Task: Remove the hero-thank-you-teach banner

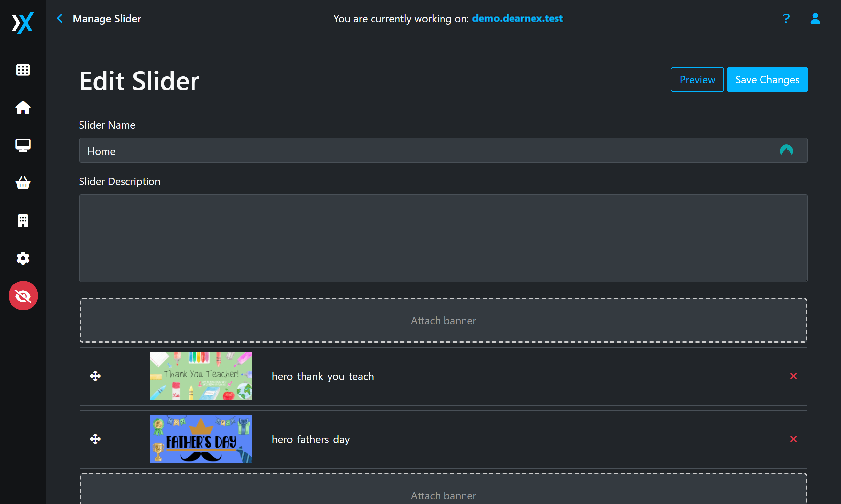Action: [x=793, y=376]
